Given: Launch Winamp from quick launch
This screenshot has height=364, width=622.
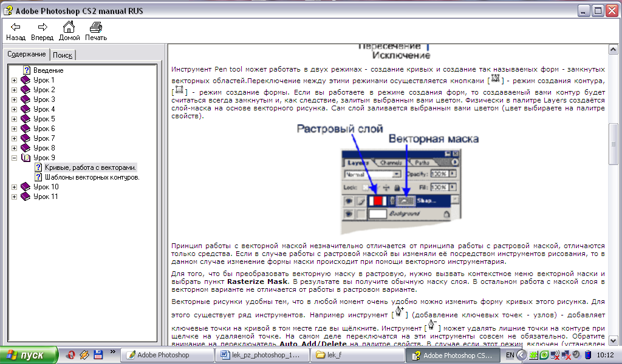Looking at the screenshot, I should coord(84,355).
